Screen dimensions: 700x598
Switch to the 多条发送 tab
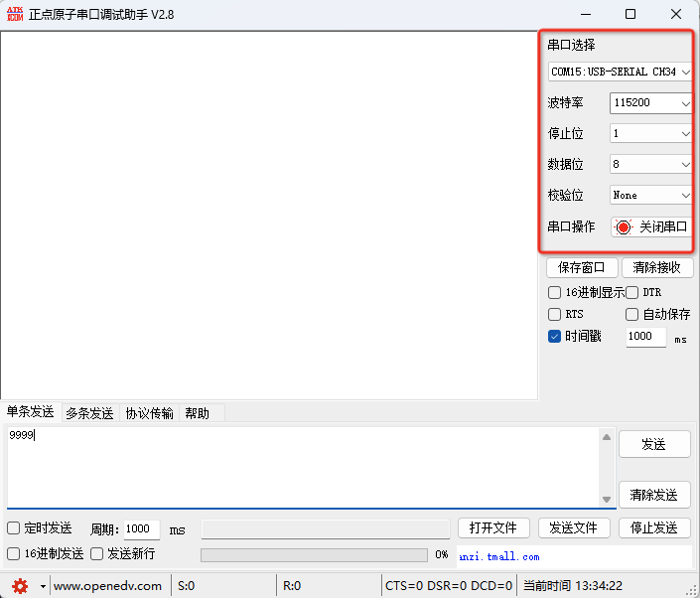coord(89,413)
